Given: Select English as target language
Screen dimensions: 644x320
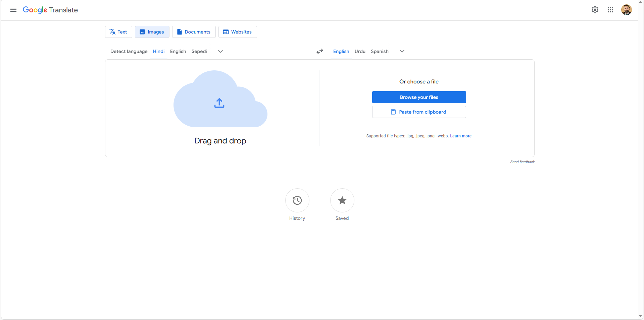Looking at the screenshot, I should click(x=341, y=51).
